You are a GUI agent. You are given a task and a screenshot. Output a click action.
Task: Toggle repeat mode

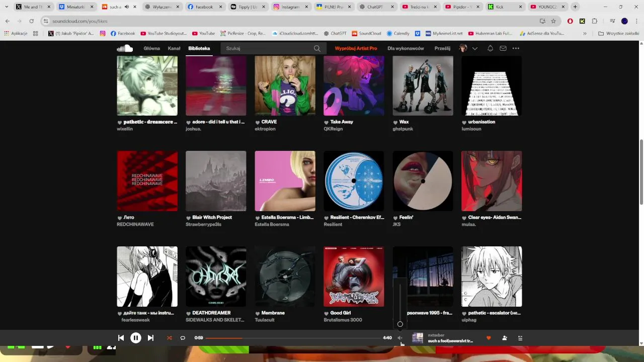(x=183, y=338)
